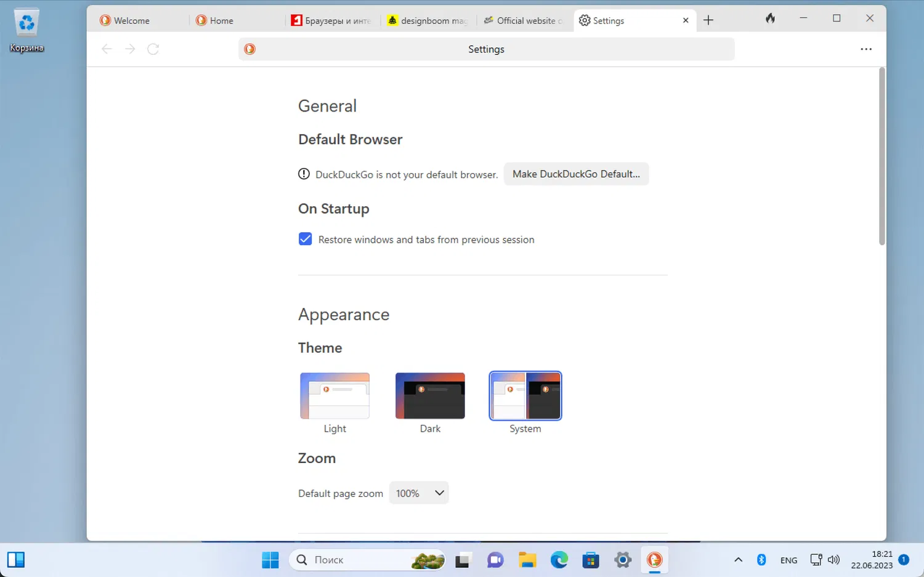Open Windows Start menu

(270, 560)
